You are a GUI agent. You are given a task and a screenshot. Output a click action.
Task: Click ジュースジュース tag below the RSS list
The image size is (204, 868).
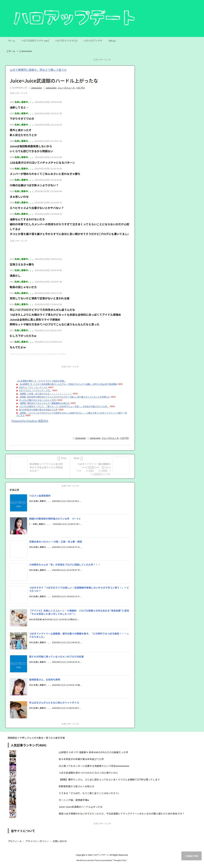110,438
